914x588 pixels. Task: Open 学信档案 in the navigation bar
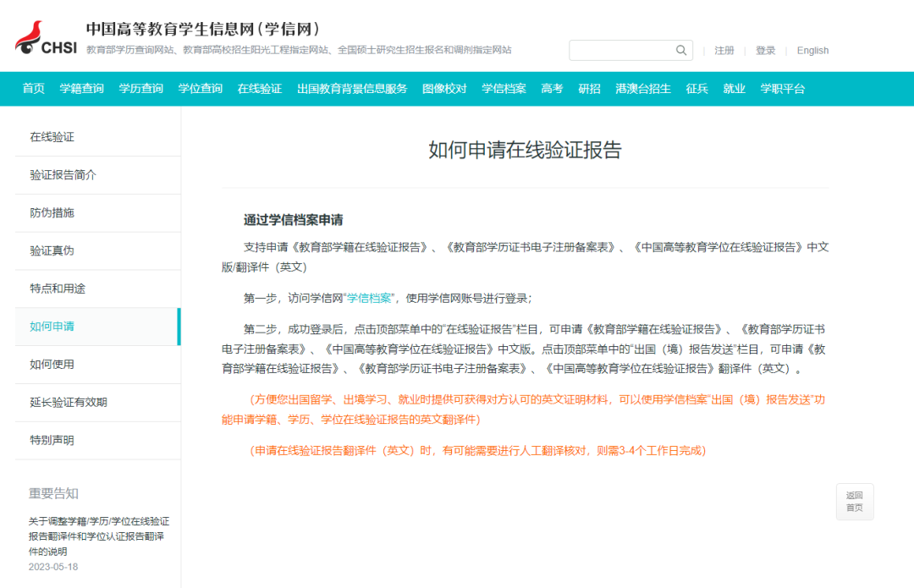point(504,89)
